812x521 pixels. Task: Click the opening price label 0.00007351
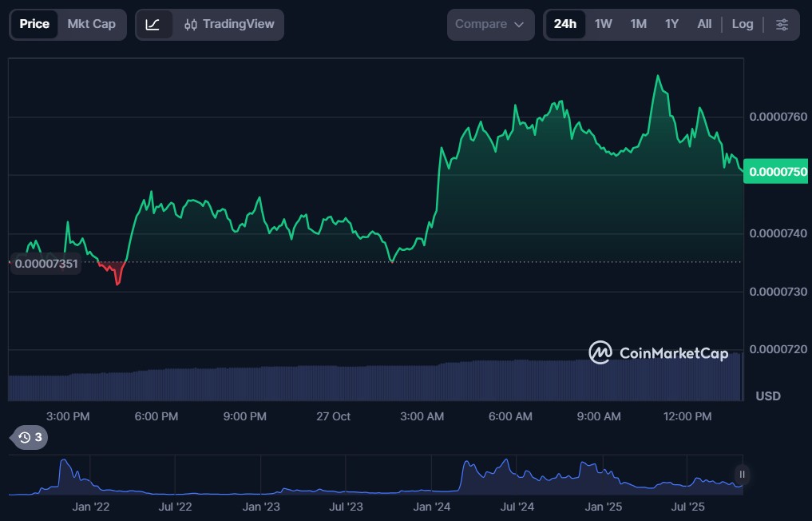[x=46, y=263]
